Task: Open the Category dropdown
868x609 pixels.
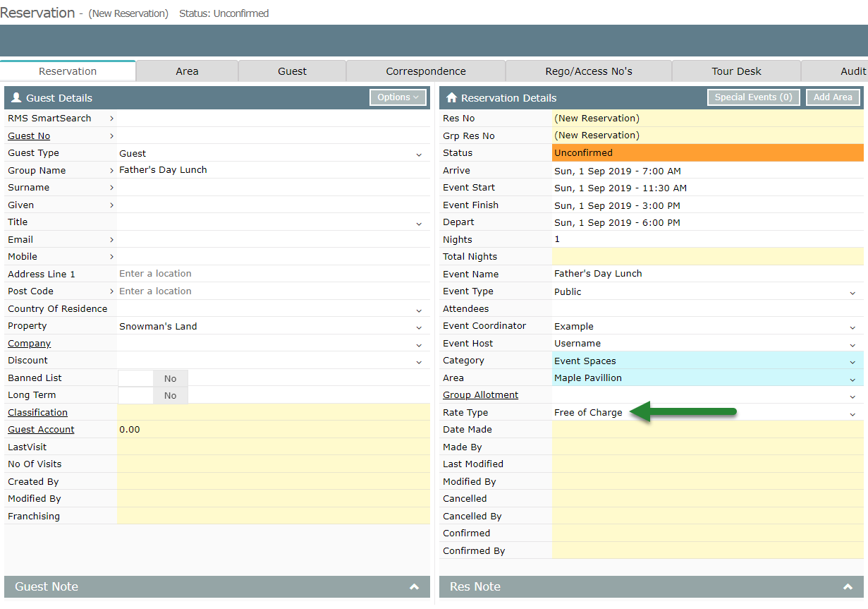Action: [x=852, y=361]
